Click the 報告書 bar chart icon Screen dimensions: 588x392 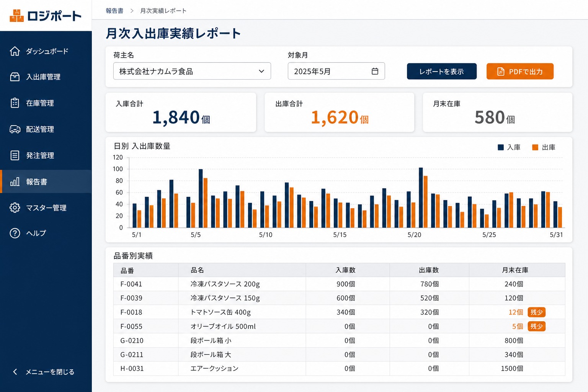pyautogui.click(x=15, y=181)
